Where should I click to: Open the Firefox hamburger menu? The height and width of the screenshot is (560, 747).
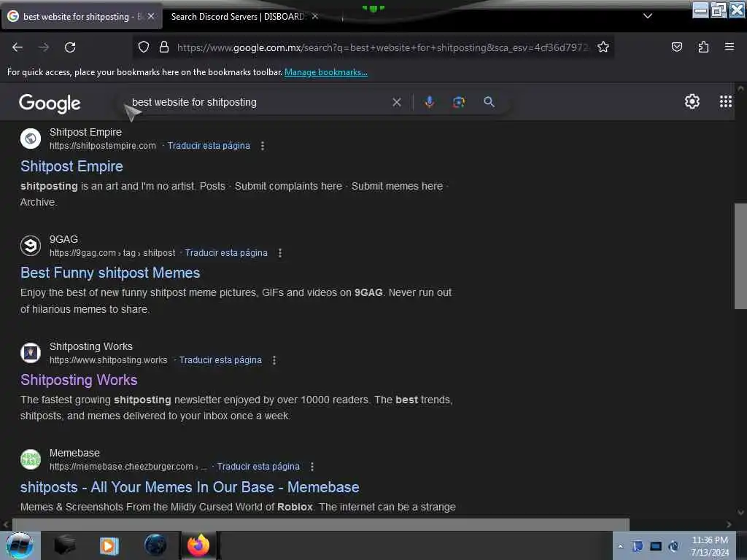click(729, 47)
